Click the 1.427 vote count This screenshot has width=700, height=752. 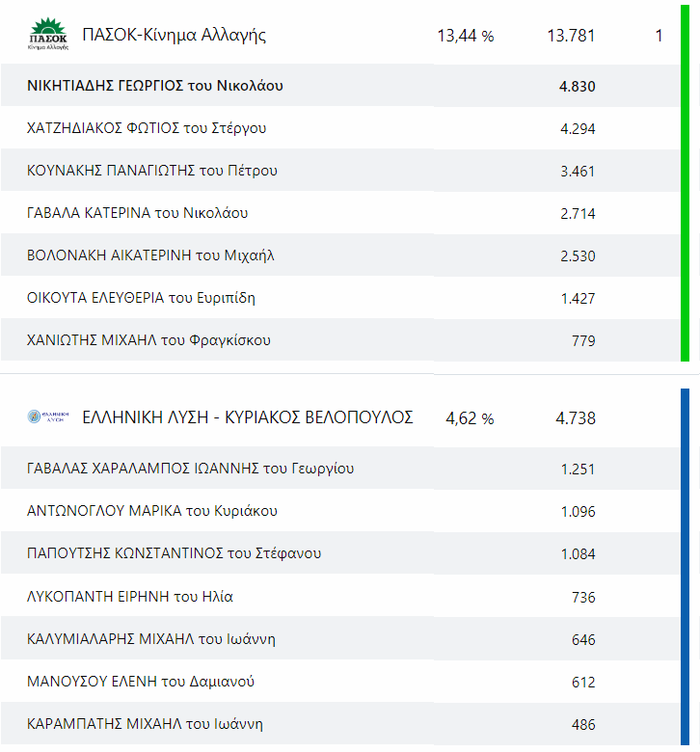579,298
